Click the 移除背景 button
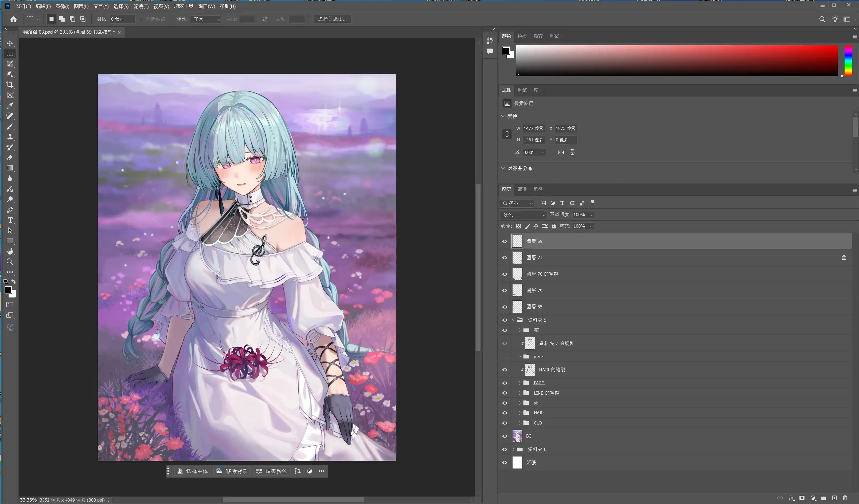This screenshot has width=859, height=504. (232, 471)
